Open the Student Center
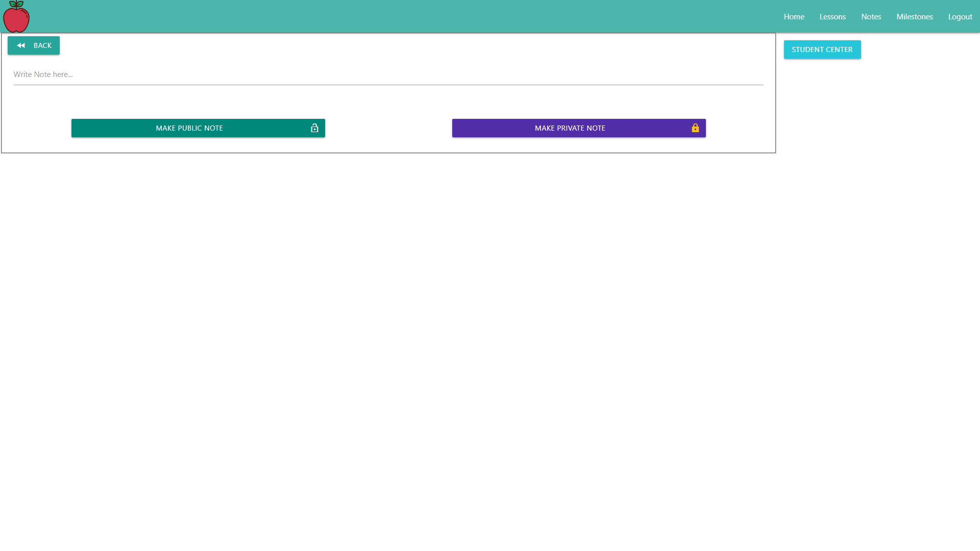The height and width of the screenshot is (551, 980). (x=822, y=49)
